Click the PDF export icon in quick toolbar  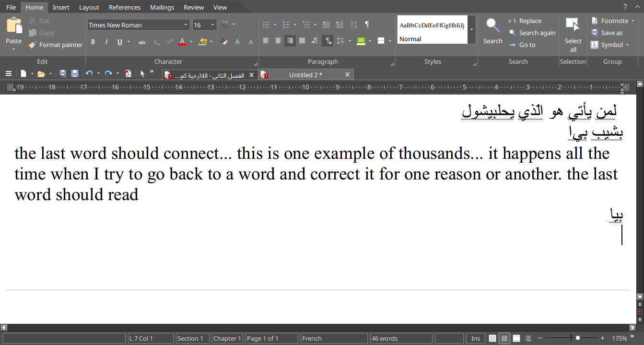coord(128,74)
